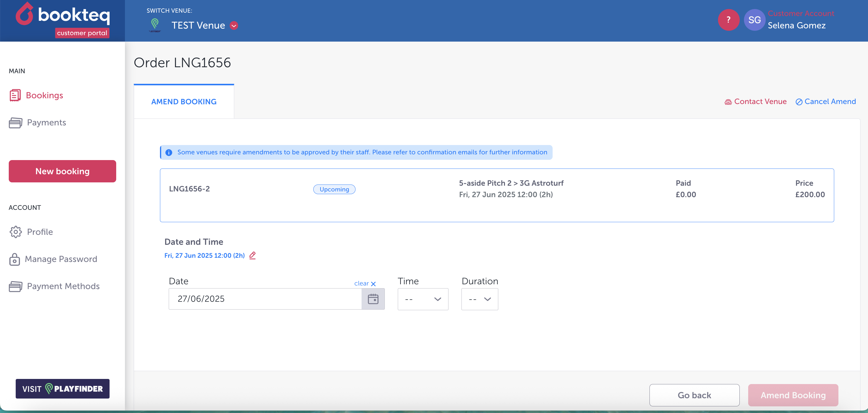868x413 pixels.
Task: Open Payment Methods page
Action: (x=63, y=286)
